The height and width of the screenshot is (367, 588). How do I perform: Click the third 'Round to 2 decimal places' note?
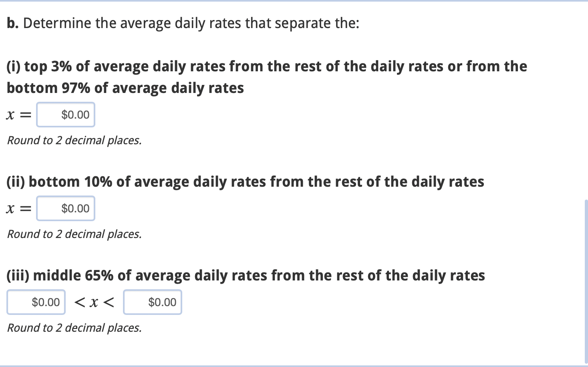(75, 328)
